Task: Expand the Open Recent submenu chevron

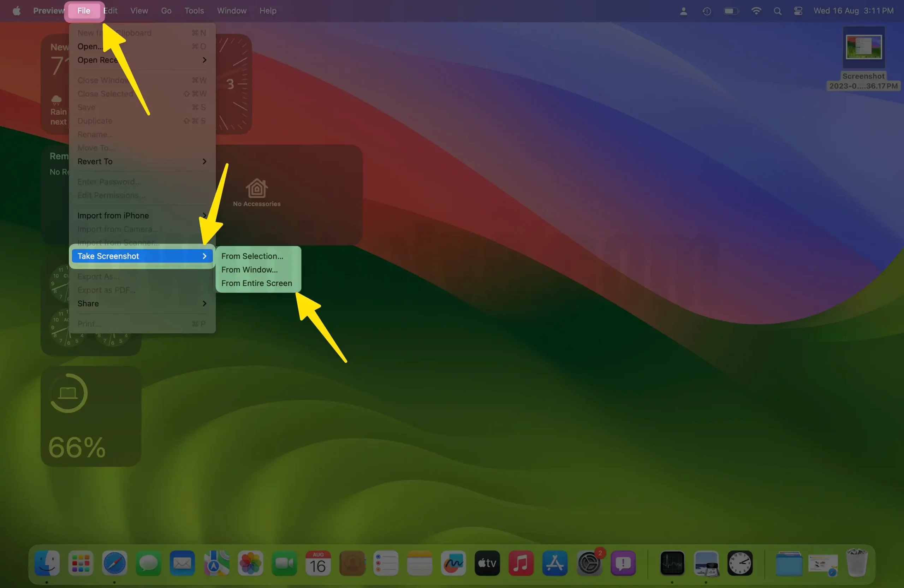Action: click(x=204, y=60)
